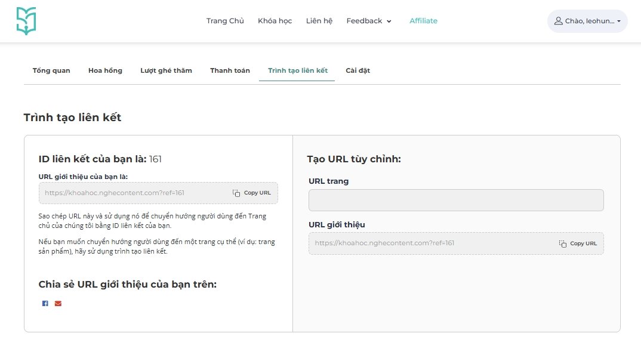Screen dimensions: 641x364
Task: Share referral URL via Facebook icon
Action: (x=45, y=304)
